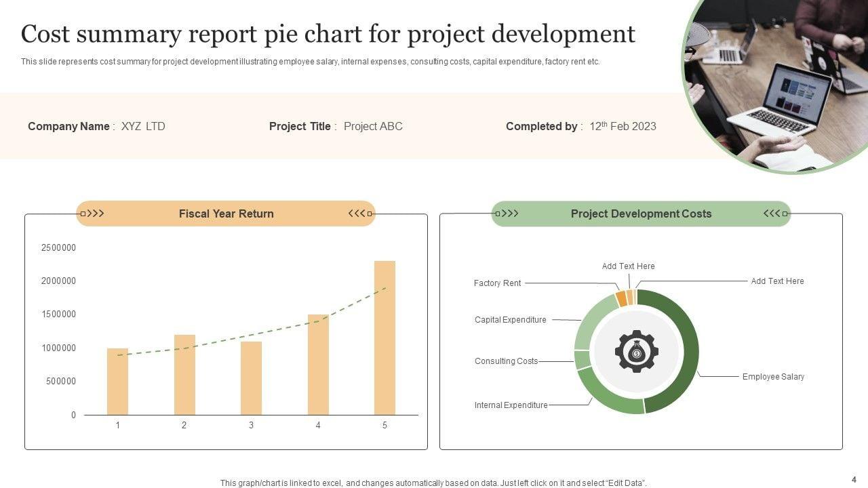Click the Consulting Costs label
868x488 pixels.
[x=506, y=361]
